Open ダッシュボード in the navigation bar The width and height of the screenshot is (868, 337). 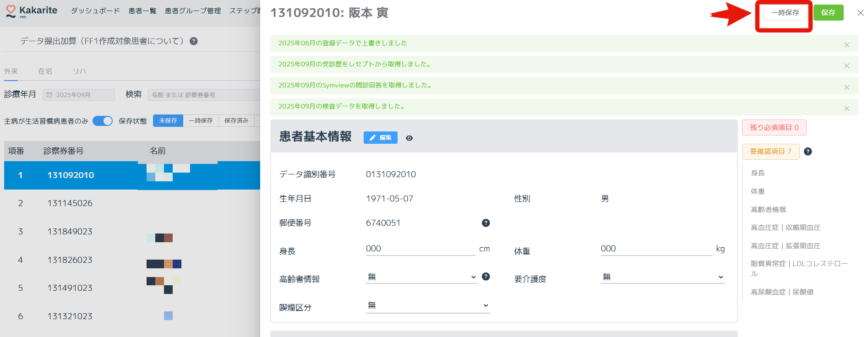pyautogui.click(x=95, y=11)
